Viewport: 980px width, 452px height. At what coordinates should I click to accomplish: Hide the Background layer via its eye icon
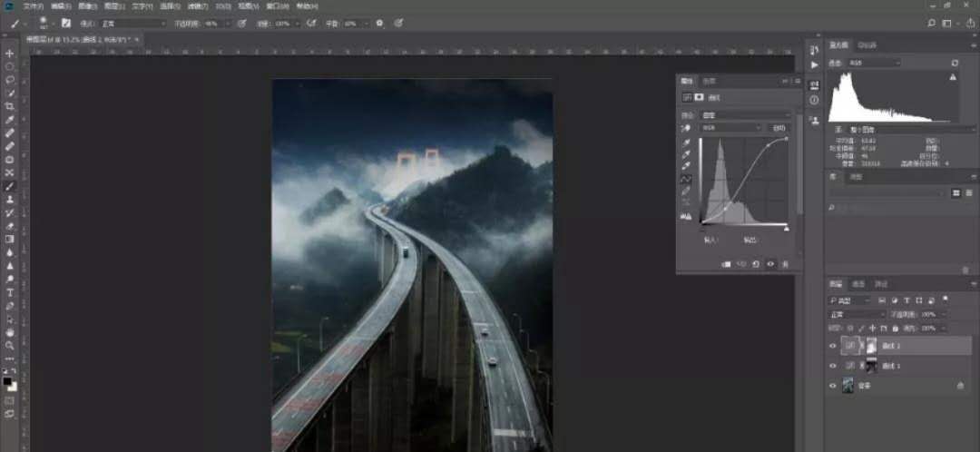coord(833,386)
